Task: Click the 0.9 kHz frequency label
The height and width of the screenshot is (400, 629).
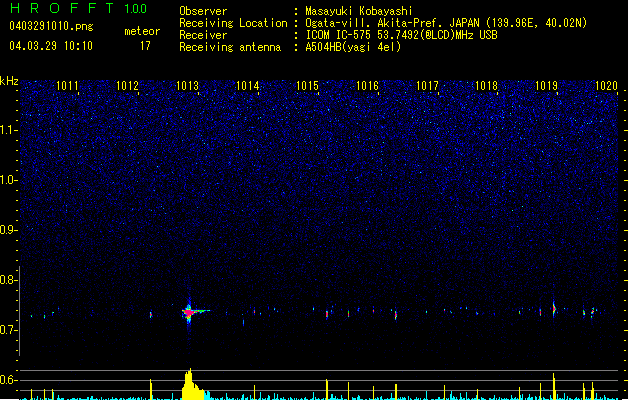Action: pos(9,230)
